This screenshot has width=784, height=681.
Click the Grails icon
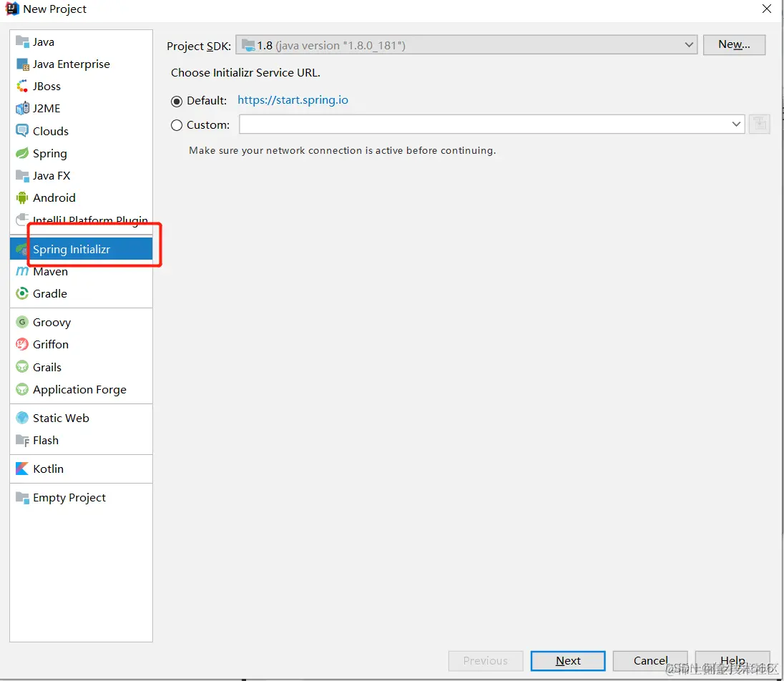click(x=22, y=367)
